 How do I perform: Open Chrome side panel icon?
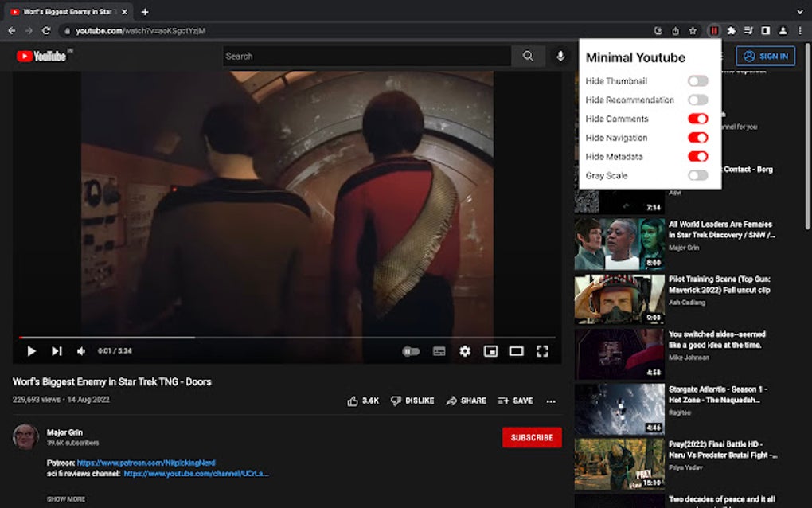765,31
